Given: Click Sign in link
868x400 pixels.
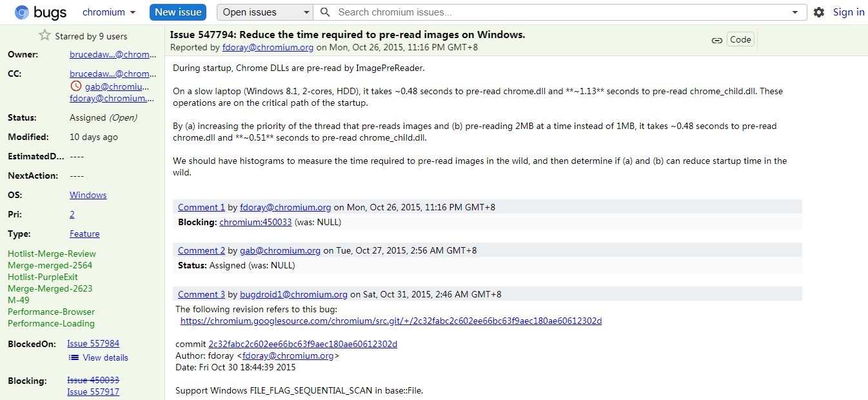Looking at the screenshot, I should 848,12.
